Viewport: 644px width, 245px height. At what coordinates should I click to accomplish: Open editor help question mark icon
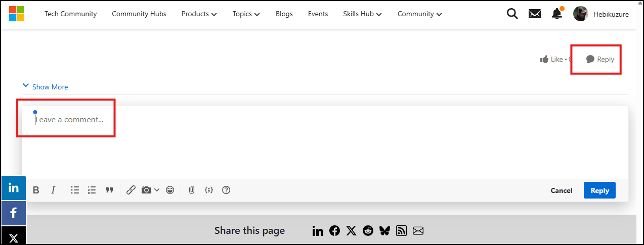click(226, 190)
